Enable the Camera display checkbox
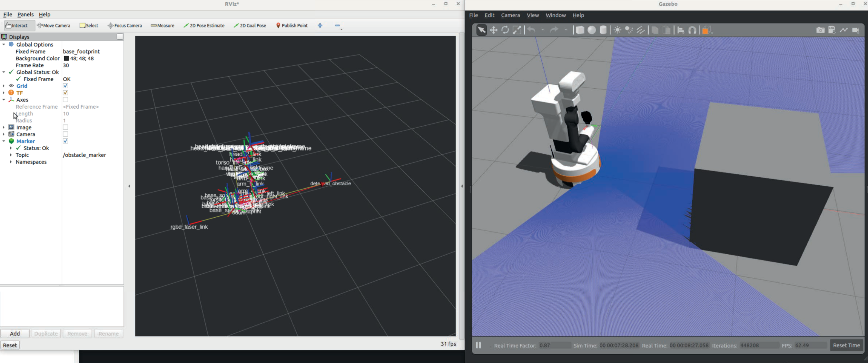The height and width of the screenshot is (363, 868). click(65, 134)
